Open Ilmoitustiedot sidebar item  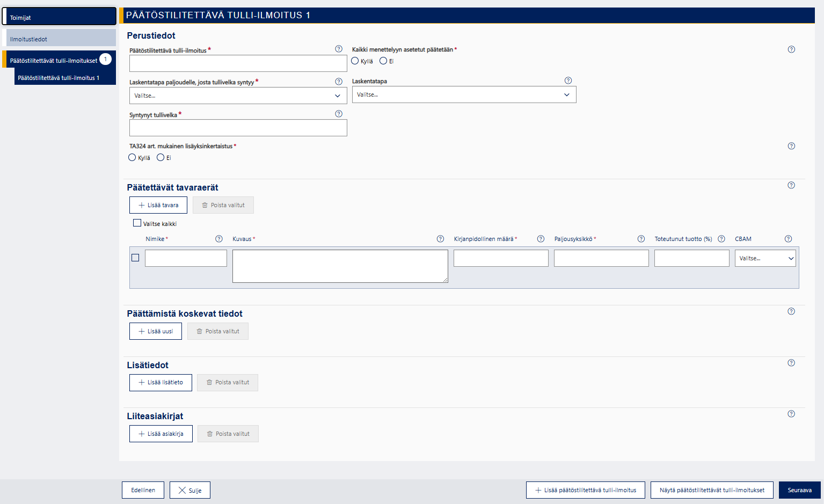pos(61,39)
